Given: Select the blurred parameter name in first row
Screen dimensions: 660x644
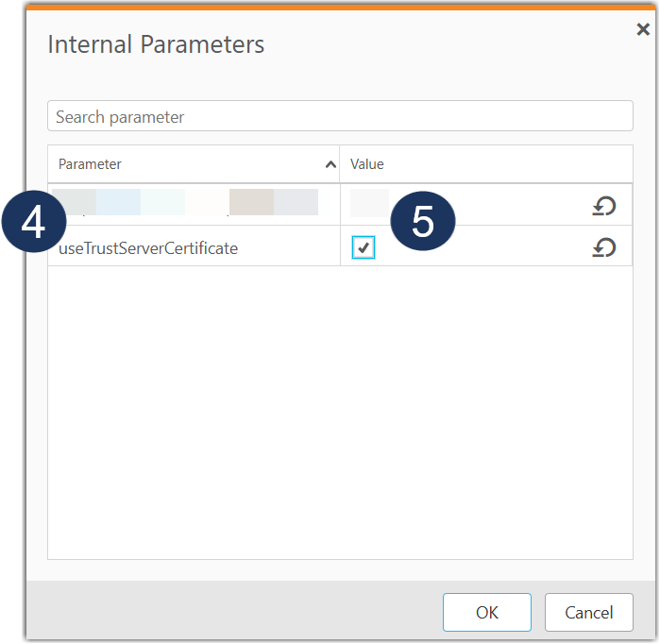Looking at the screenshot, I should point(189,202).
